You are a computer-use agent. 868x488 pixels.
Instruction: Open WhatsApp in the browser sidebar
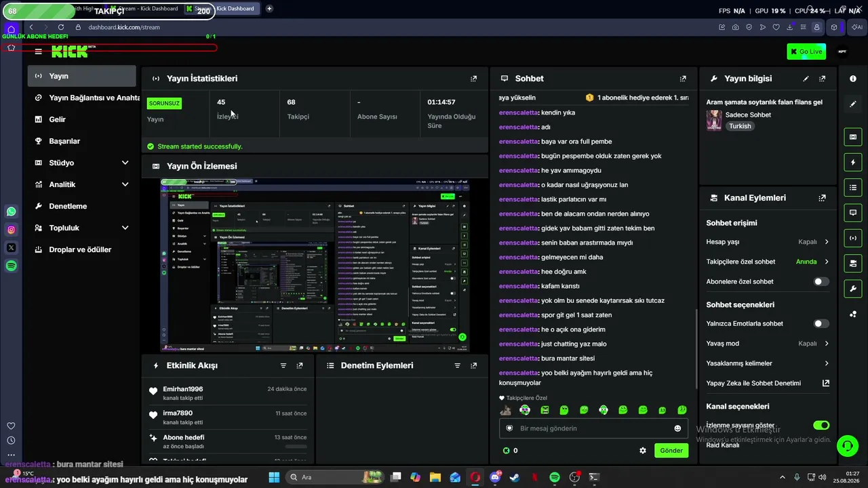[12, 212]
